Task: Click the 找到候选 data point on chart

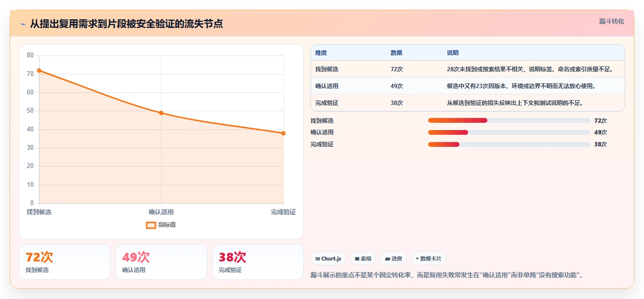Action: [x=39, y=70]
